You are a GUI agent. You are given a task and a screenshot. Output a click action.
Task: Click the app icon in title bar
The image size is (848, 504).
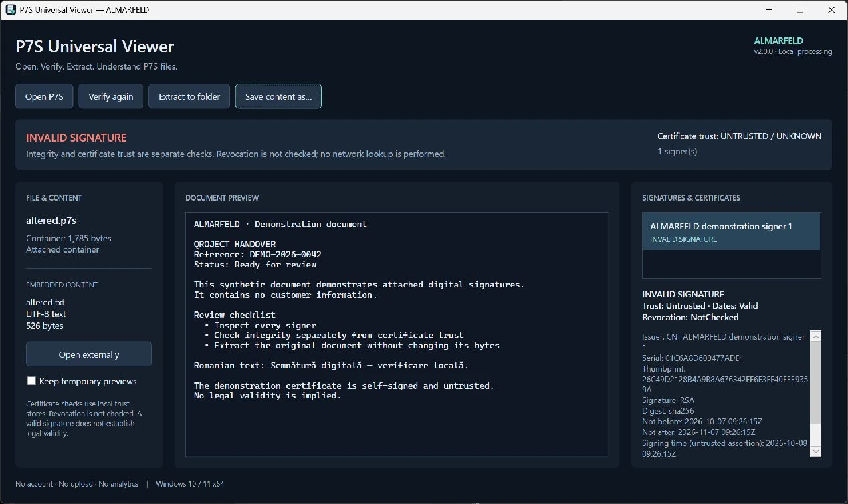pyautogui.click(x=11, y=10)
